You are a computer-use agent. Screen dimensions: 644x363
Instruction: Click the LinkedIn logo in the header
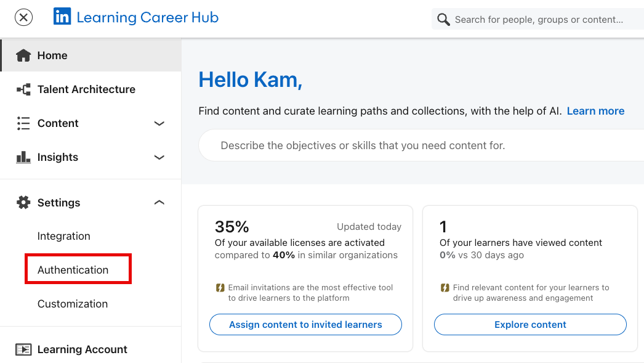62,17
